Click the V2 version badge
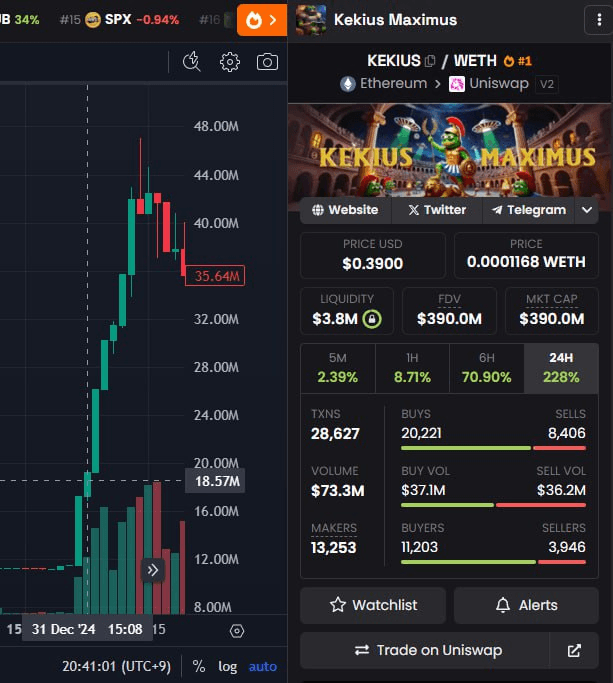Screen dimensions: 613x683 click(x=547, y=84)
